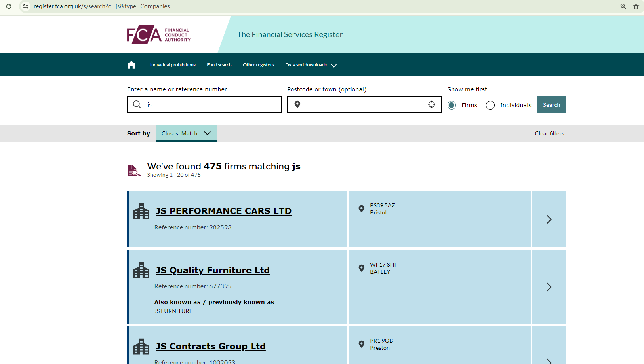
Task: Open the Closest Match sort dropdown
Action: click(x=187, y=133)
